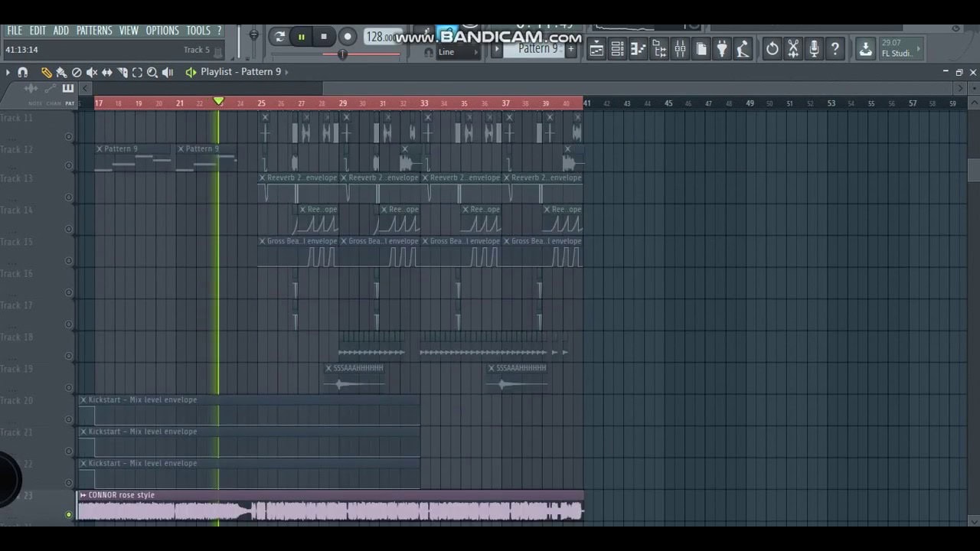Open the VIEW menu
Viewport: 980px width, 551px height.
[129, 31]
